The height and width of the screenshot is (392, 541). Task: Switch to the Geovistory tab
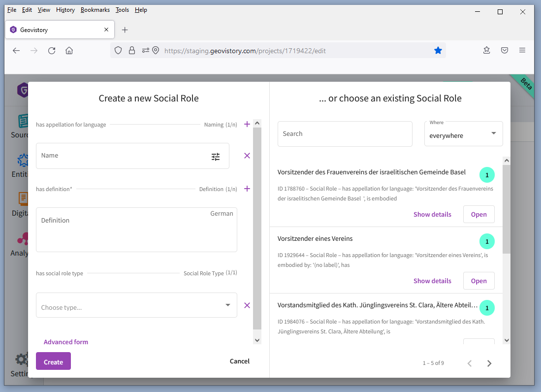(x=60, y=30)
